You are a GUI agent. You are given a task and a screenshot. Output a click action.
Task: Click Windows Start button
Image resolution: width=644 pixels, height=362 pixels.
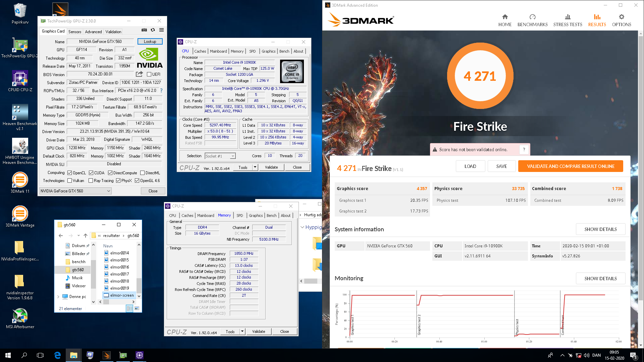tap(8, 355)
